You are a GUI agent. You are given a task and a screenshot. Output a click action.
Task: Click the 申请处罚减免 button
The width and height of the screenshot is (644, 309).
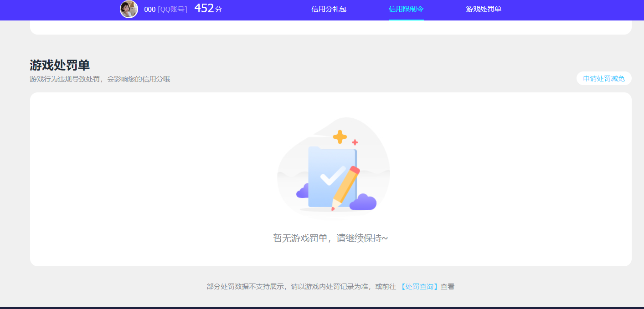pos(603,78)
